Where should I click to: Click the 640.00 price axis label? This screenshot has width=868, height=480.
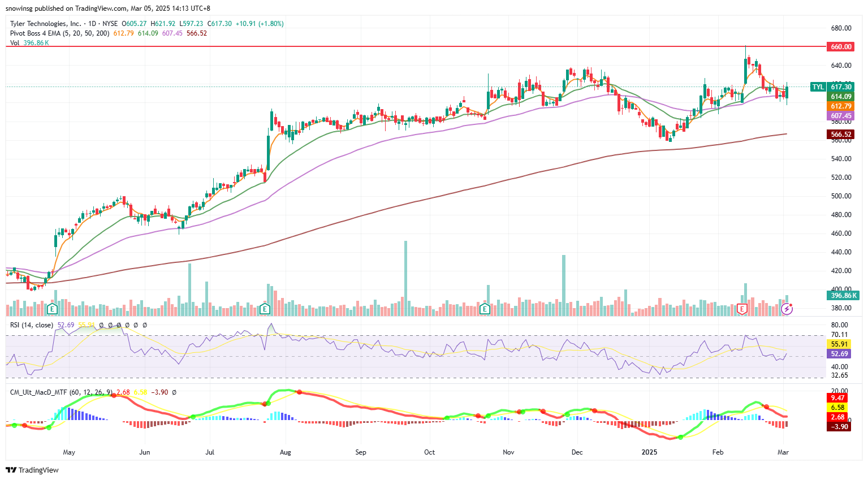[x=841, y=66]
